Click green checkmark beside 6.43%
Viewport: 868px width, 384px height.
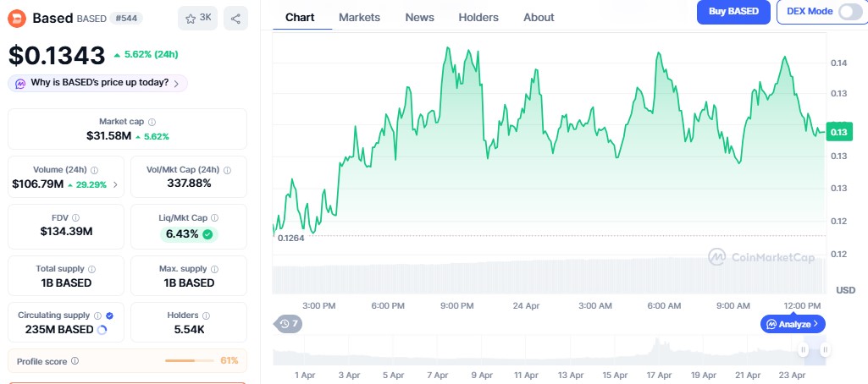pos(207,234)
